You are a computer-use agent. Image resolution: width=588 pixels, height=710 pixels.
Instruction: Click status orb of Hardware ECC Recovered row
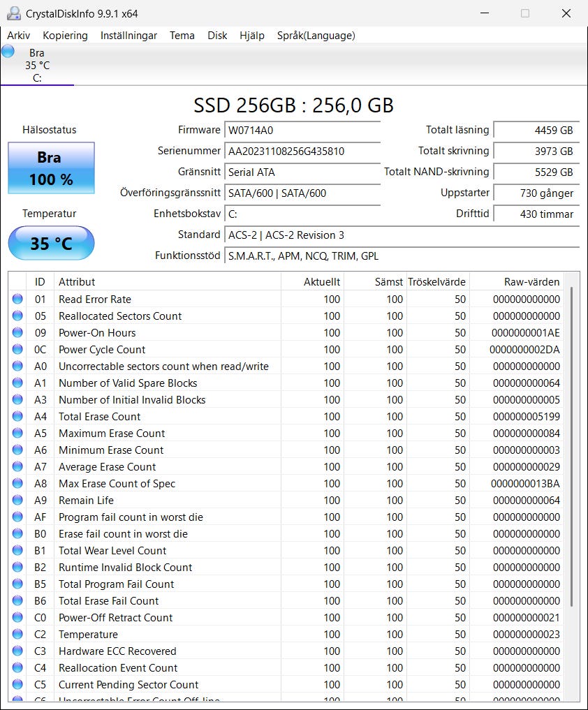coord(17,651)
